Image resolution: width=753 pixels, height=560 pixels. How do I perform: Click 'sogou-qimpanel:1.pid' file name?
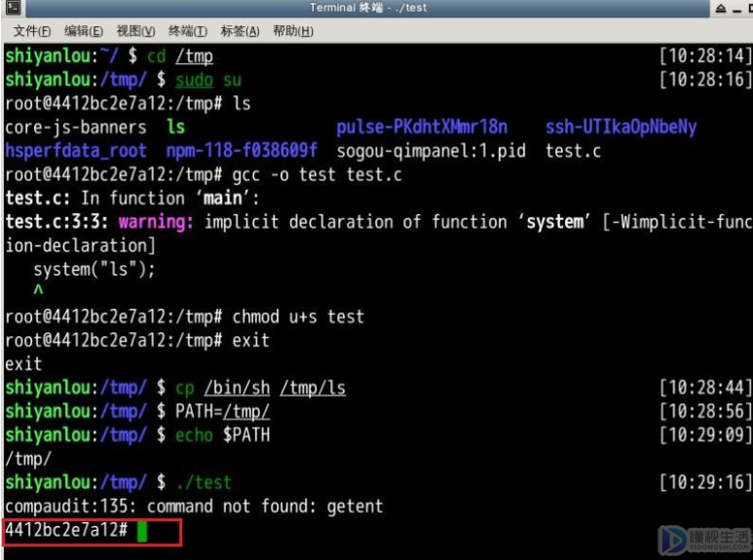coord(431,151)
